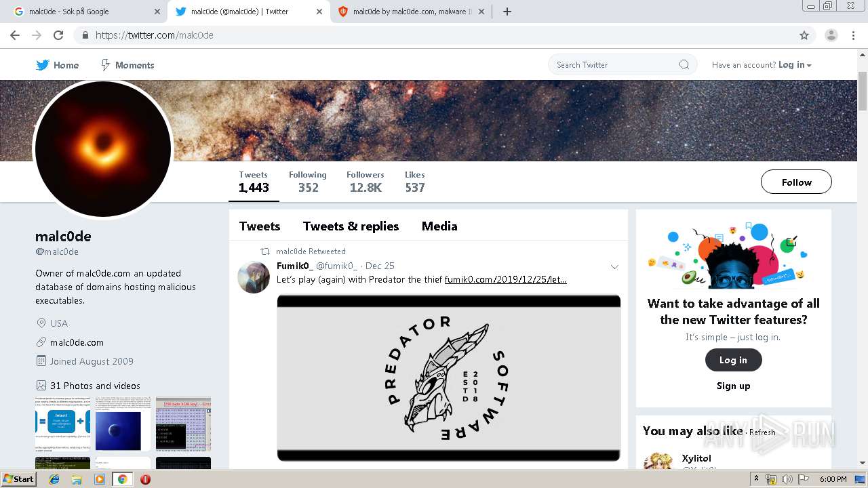Open the malc0de.com profile website link

coord(77,342)
